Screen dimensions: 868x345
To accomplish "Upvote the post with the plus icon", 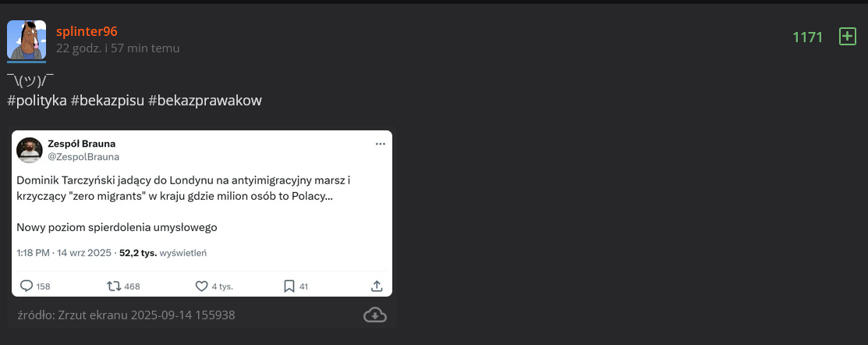I will coord(847,37).
